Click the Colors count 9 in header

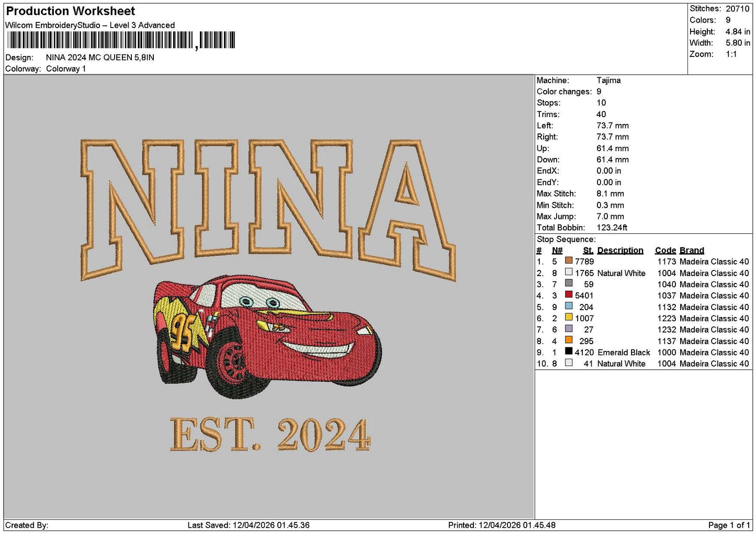728,20
